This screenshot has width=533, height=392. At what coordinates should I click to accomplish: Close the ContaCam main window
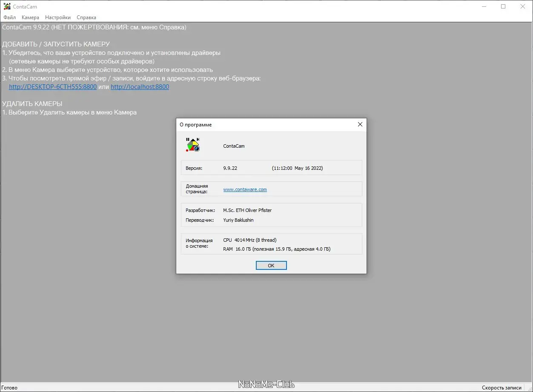(523, 6)
